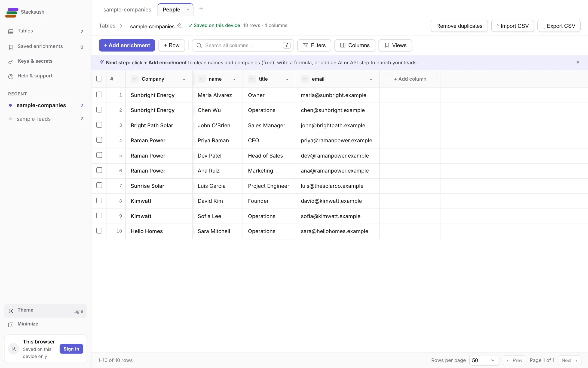Click the Stacksushi logo icon
Image resolution: width=588 pixels, height=368 pixels.
[12, 13]
